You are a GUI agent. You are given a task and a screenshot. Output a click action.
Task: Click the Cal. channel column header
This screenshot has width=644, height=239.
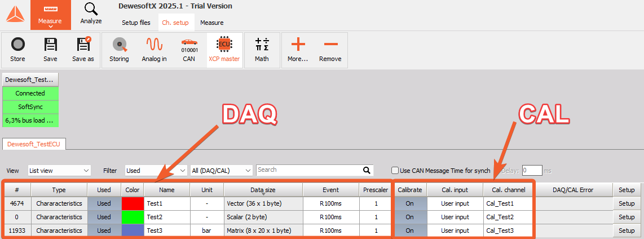[x=508, y=190]
